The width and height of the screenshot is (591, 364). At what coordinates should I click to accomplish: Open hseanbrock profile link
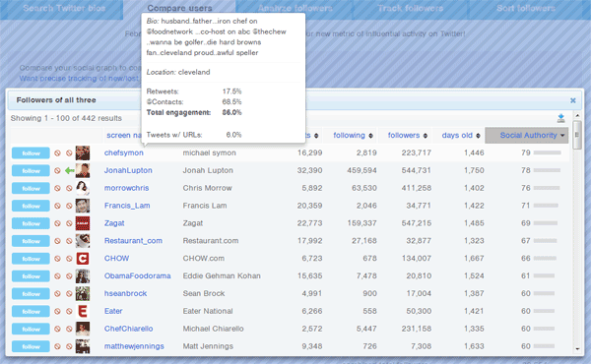coord(125,293)
